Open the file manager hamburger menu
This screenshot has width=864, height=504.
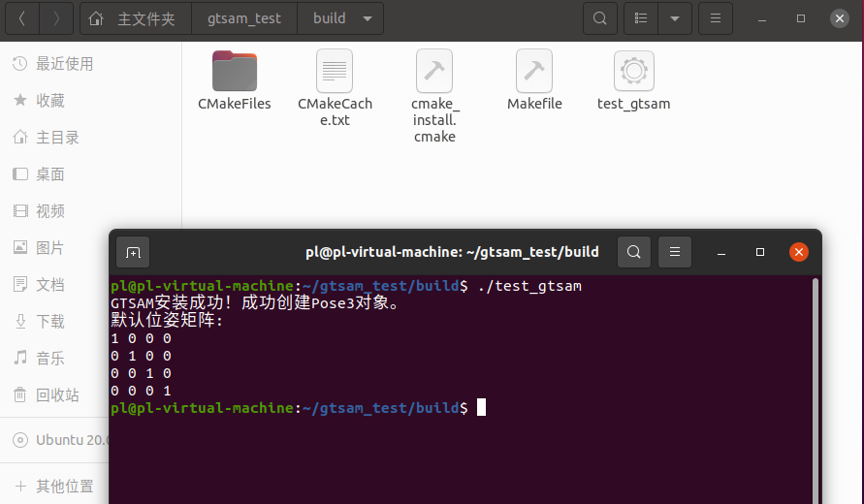pyautogui.click(x=715, y=18)
